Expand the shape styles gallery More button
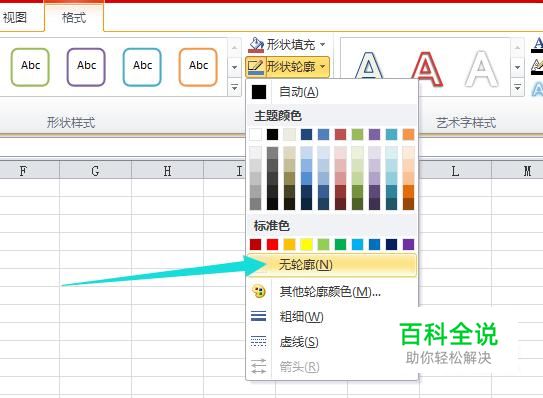 coord(234,87)
